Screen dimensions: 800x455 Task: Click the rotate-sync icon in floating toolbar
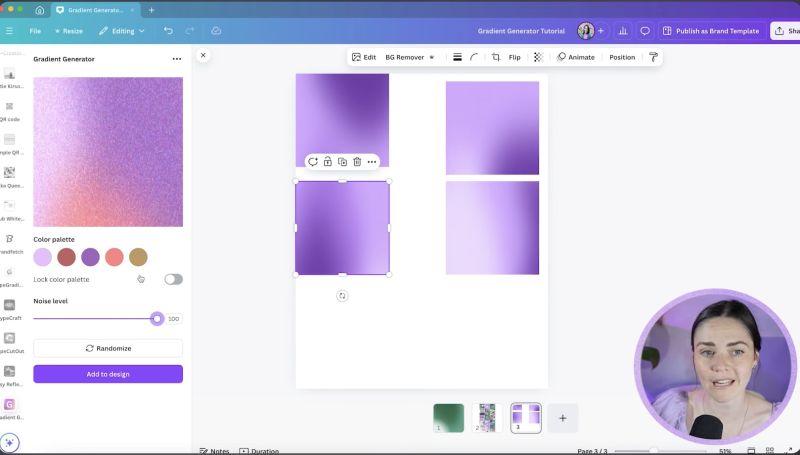[x=313, y=162]
